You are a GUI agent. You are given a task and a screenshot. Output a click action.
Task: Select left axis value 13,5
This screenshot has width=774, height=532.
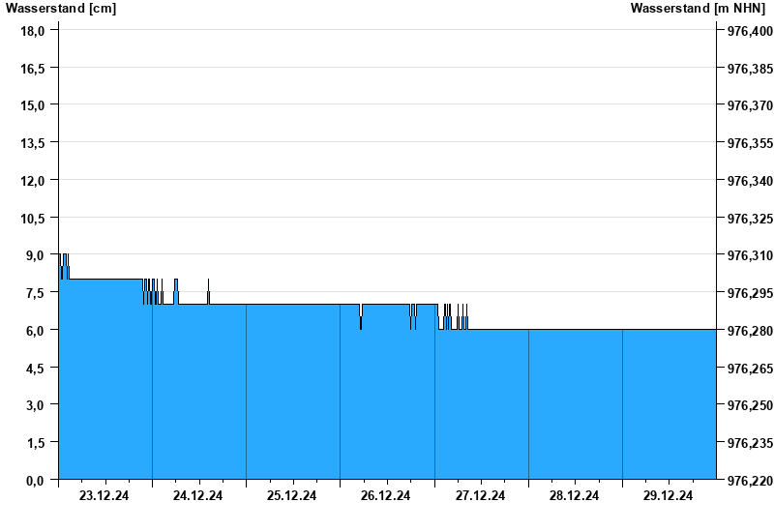coord(33,143)
